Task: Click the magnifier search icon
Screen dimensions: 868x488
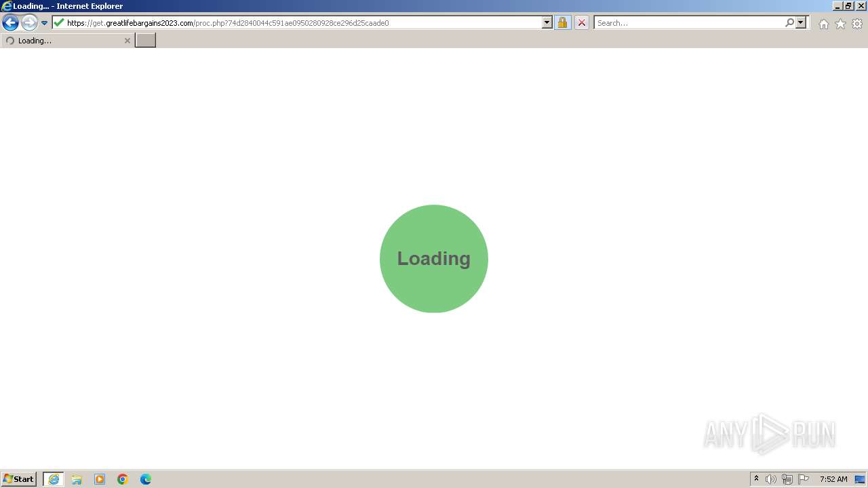Action: [x=789, y=22]
